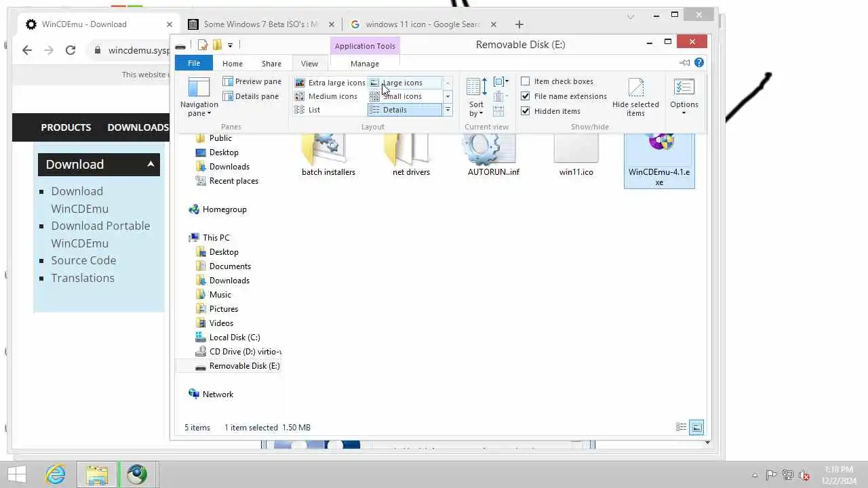Open Music under This PC
This screenshot has height=488, width=868.
click(x=220, y=295)
